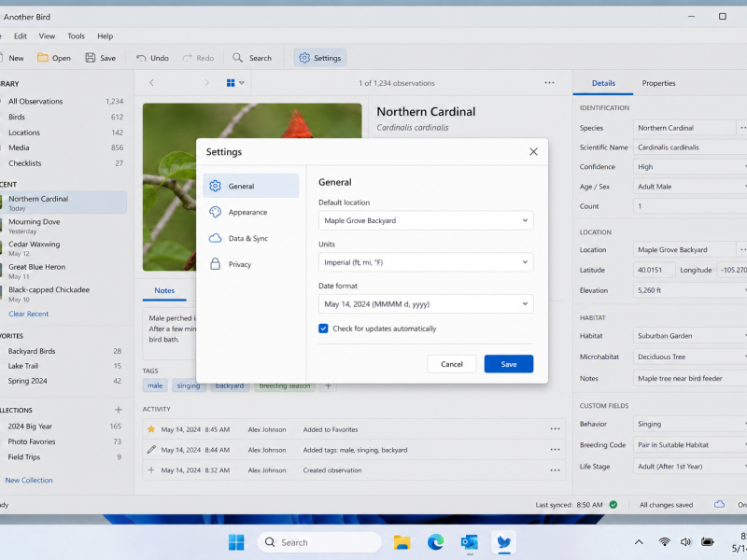Open the Tools menu
Viewport: 747px width, 560px height.
[77, 36]
